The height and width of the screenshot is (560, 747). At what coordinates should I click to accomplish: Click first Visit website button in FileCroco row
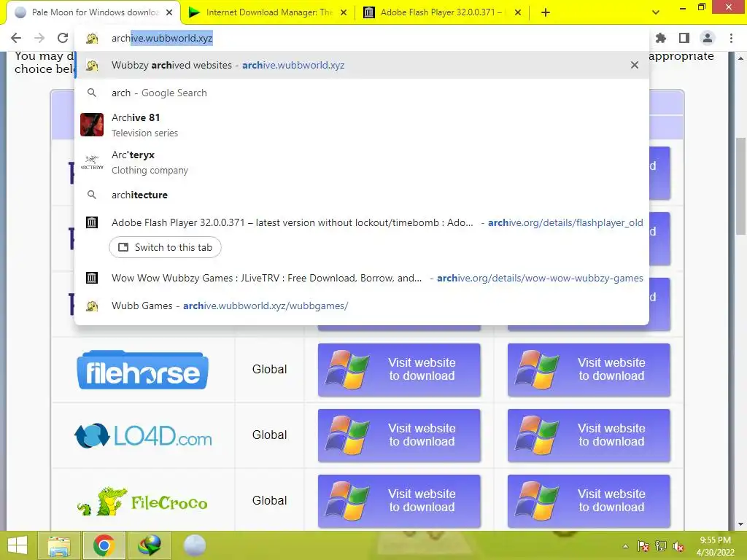coord(399,501)
